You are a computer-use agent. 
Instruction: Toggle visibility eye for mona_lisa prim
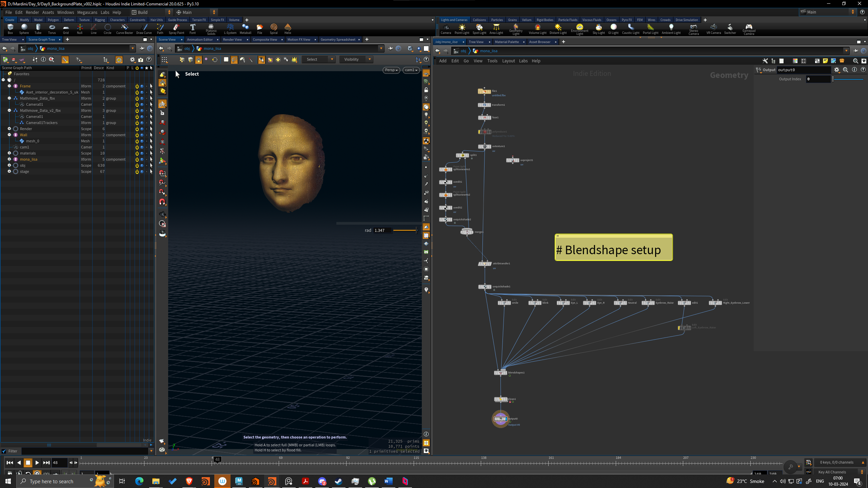tap(142, 159)
